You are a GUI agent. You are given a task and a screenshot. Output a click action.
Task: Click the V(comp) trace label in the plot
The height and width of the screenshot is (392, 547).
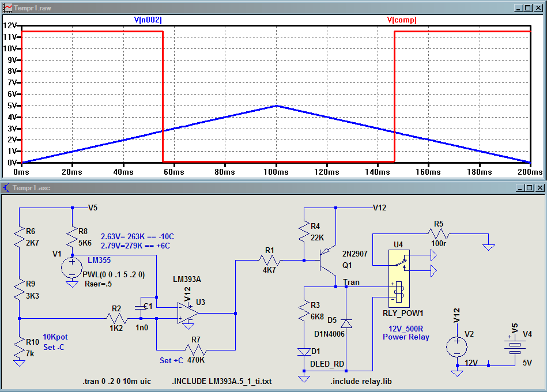point(402,20)
